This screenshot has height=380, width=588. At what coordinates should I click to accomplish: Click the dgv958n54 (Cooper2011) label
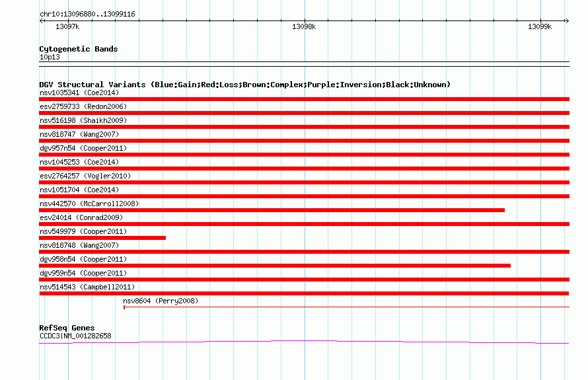pyautogui.click(x=83, y=259)
